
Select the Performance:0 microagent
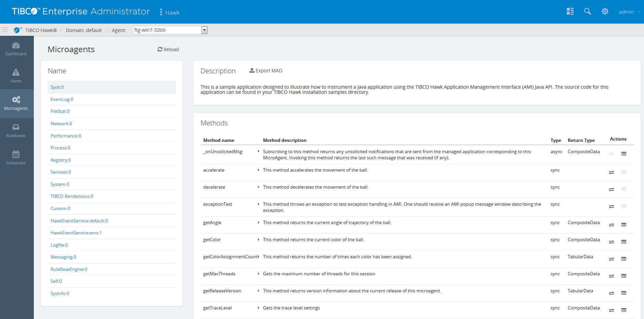coord(66,136)
